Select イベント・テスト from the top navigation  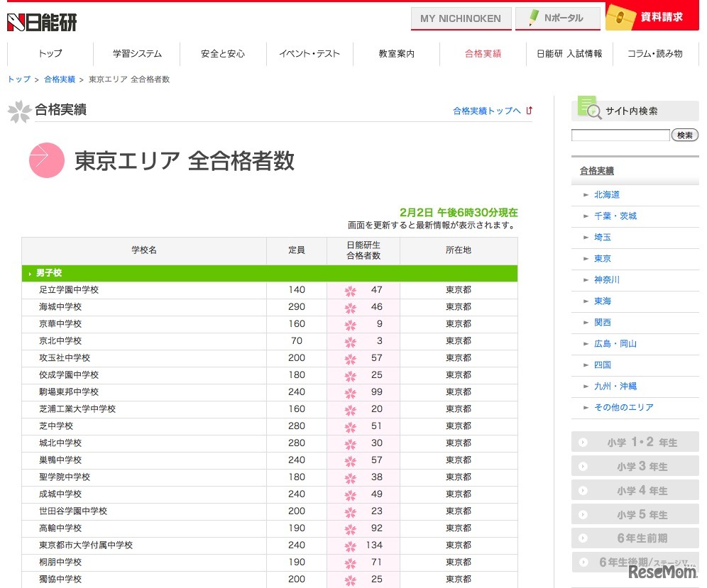coord(310,52)
